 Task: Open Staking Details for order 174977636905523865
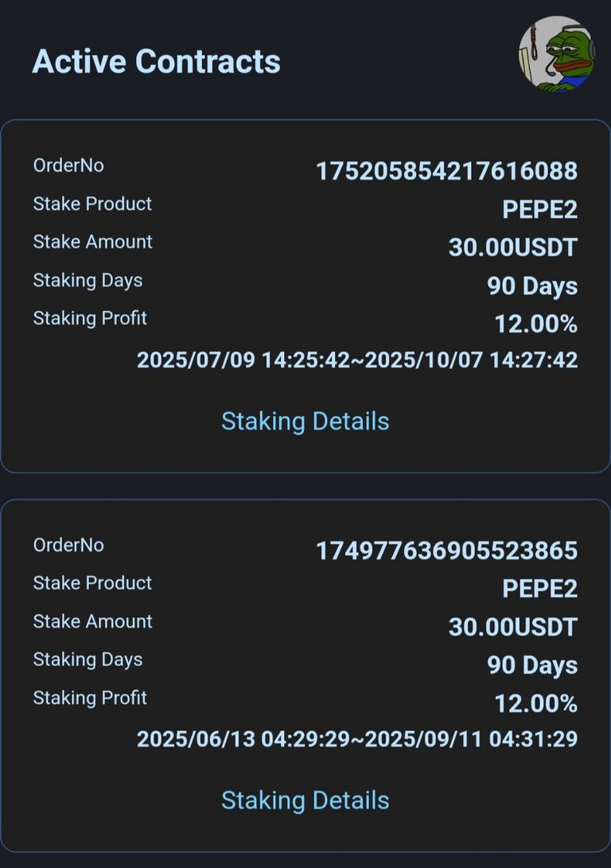(305, 800)
